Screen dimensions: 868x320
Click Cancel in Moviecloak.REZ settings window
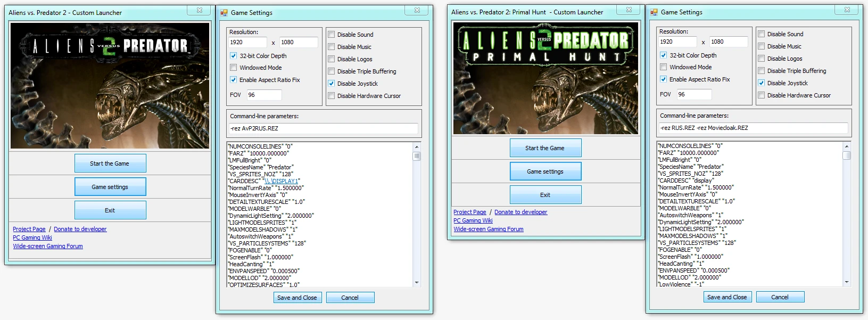point(780,297)
